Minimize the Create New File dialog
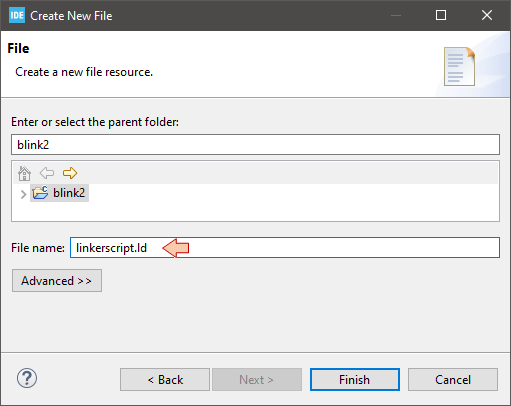 pos(396,15)
